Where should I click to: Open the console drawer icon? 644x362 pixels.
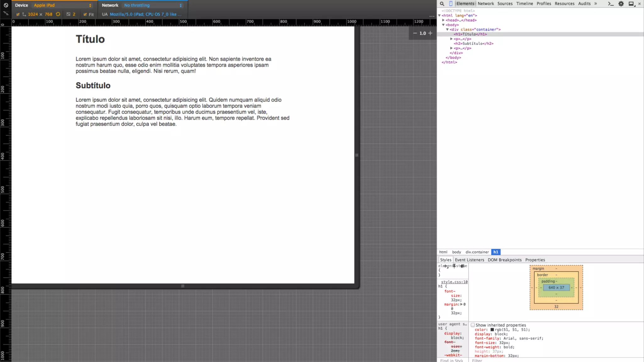[x=611, y=4]
